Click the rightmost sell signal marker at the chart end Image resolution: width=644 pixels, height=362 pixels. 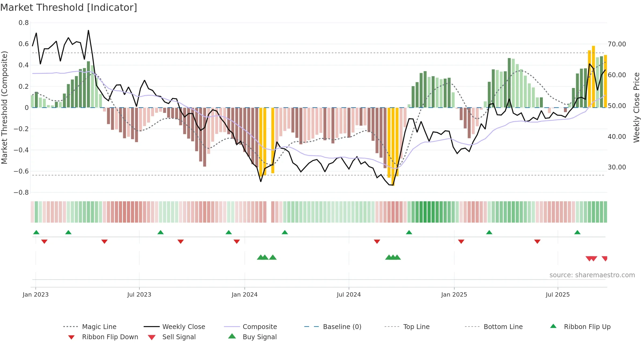click(605, 259)
